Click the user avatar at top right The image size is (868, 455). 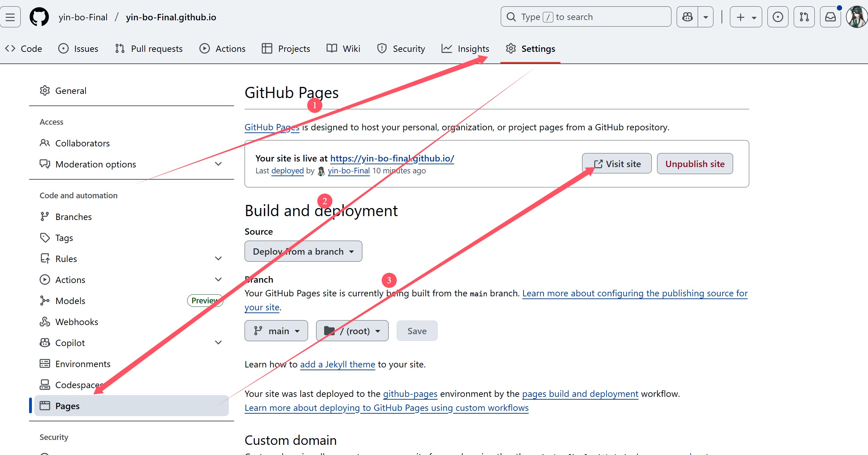pos(856,17)
